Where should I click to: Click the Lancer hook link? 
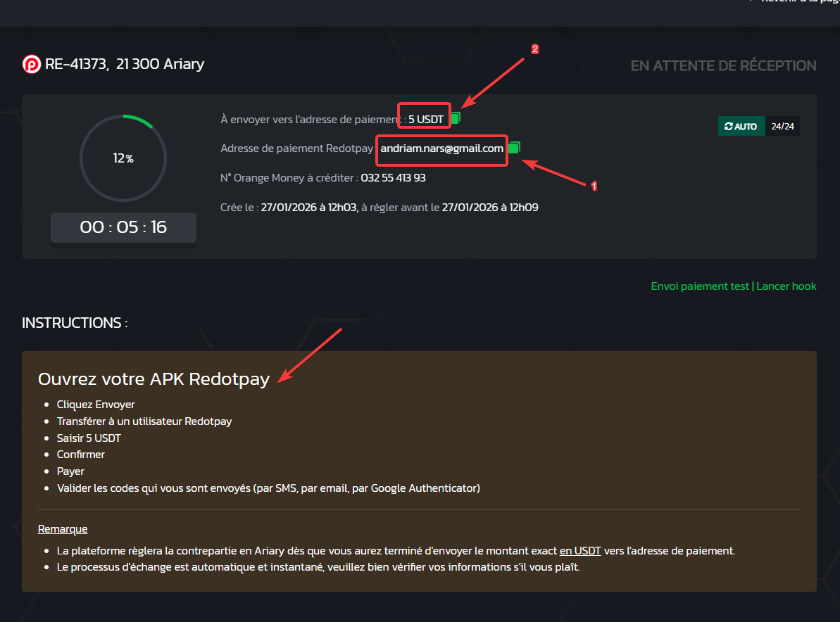coord(786,286)
